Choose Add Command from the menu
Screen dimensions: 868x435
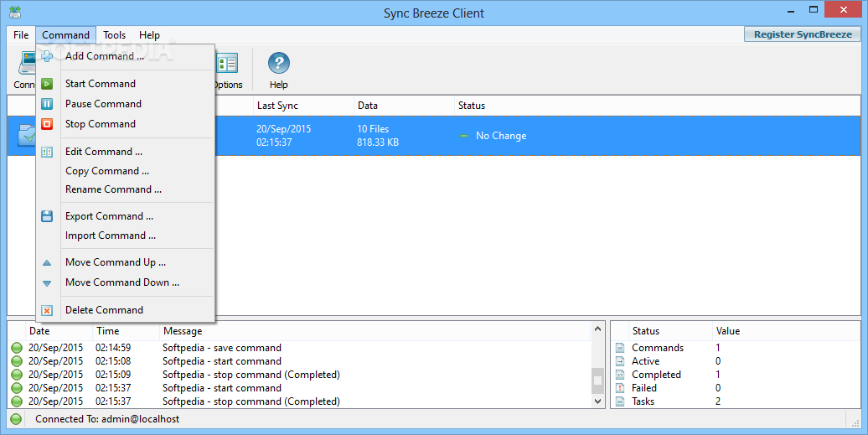tap(125, 56)
